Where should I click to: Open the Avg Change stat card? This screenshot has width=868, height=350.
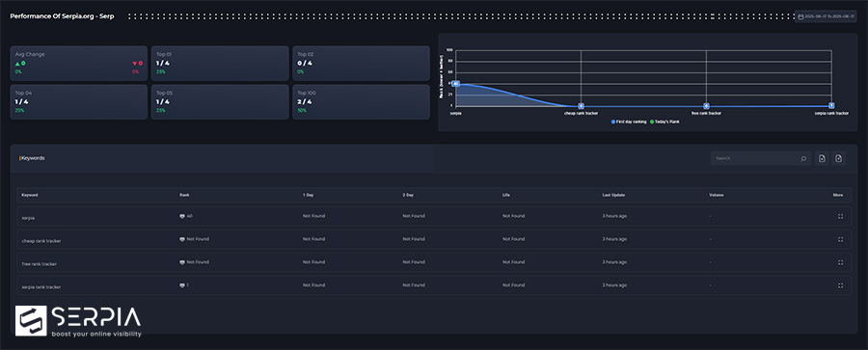click(79, 64)
